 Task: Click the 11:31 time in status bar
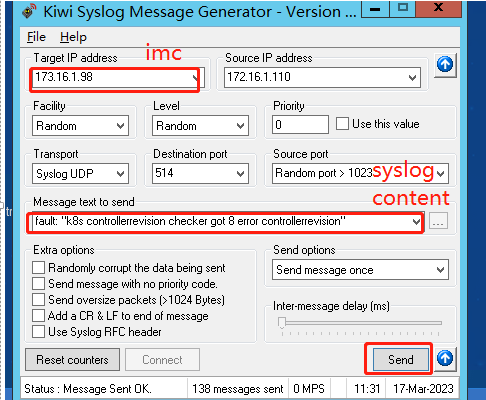[367, 389]
